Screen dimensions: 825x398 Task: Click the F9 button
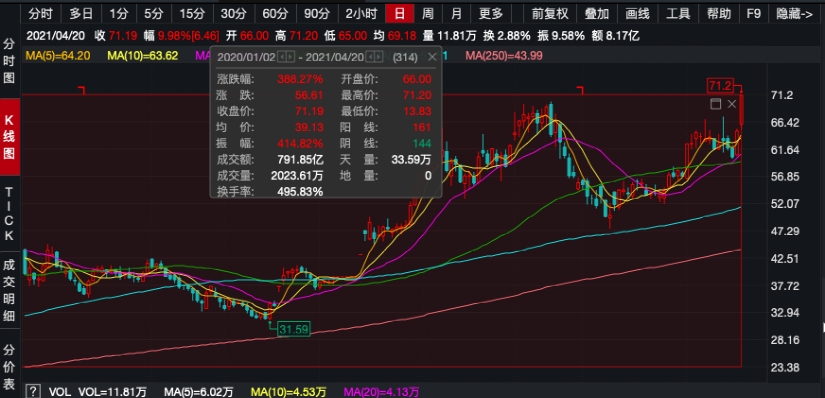click(753, 14)
